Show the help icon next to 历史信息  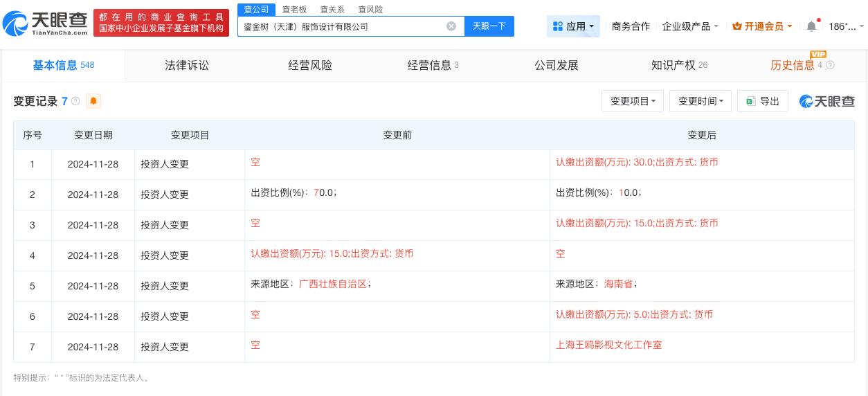pos(830,65)
